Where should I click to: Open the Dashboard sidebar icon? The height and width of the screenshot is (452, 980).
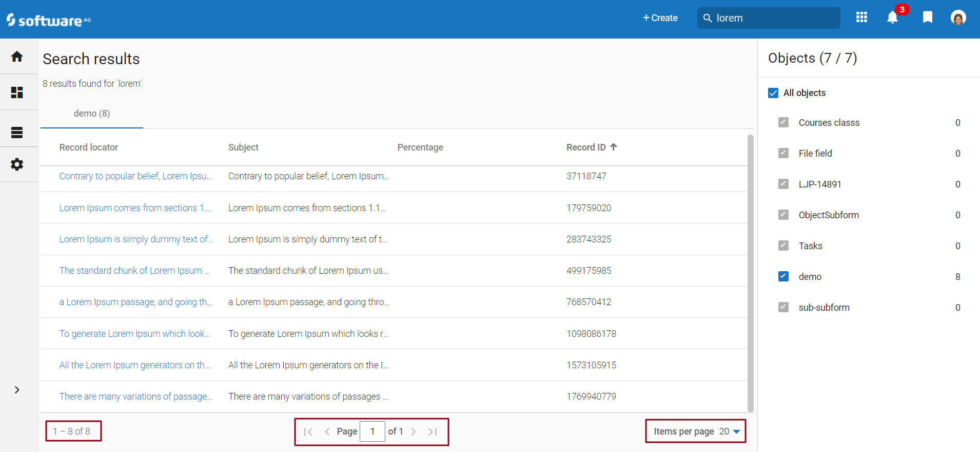[17, 92]
